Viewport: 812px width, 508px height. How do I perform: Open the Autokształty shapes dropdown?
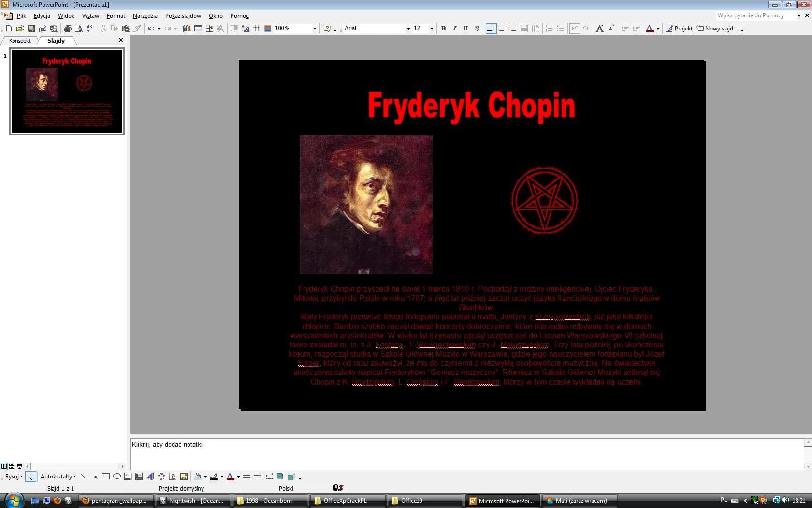pyautogui.click(x=58, y=477)
